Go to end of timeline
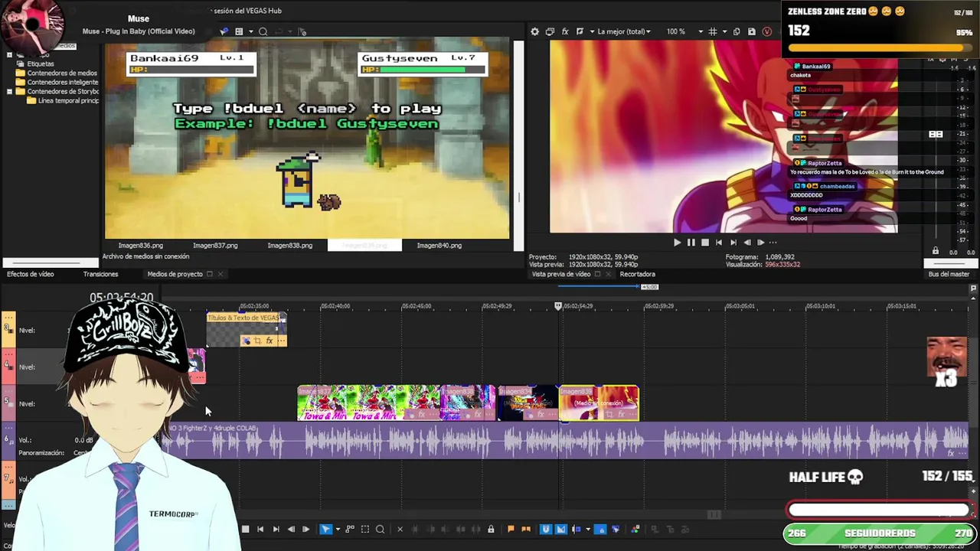This screenshot has height=551, width=980. 276,529
